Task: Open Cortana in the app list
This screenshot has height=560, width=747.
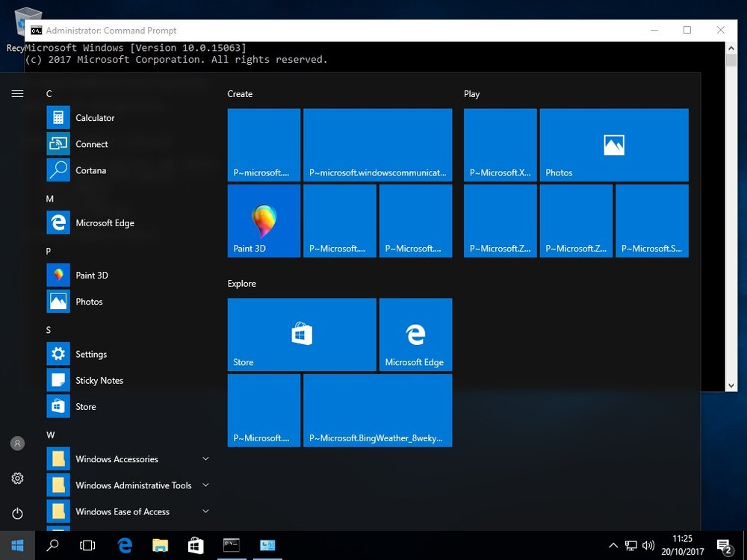Action: [128, 170]
